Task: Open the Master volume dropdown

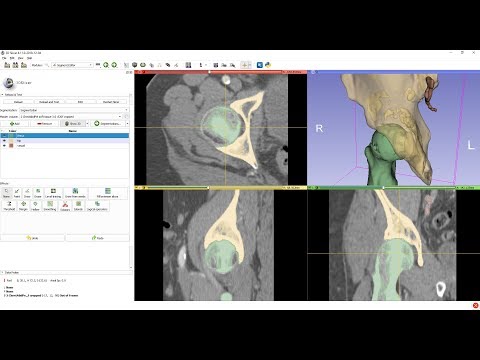Action: 71,117
